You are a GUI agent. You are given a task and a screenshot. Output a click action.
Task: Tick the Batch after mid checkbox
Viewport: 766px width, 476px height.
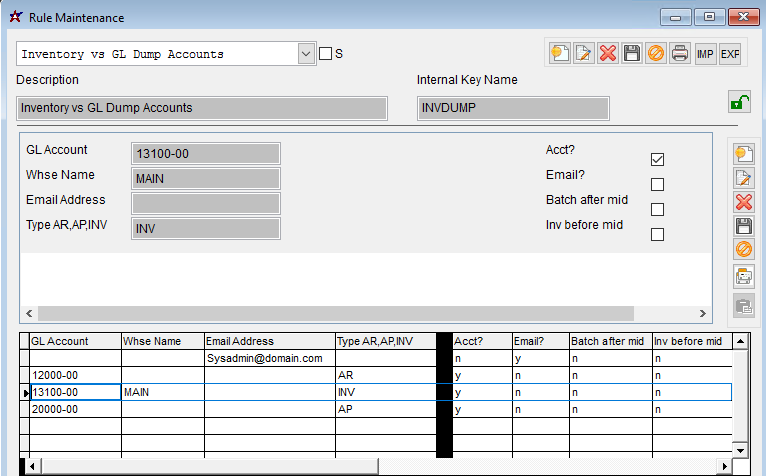(x=657, y=209)
